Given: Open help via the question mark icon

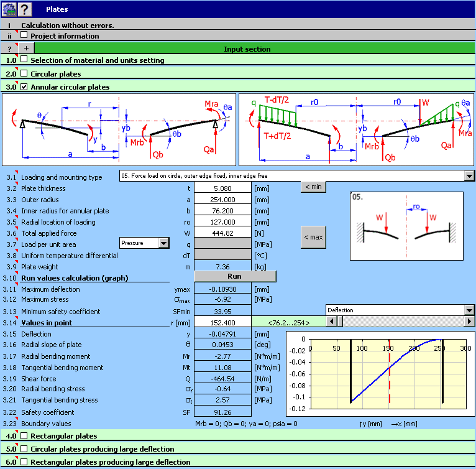Looking at the screenshot, I should 25,9.
